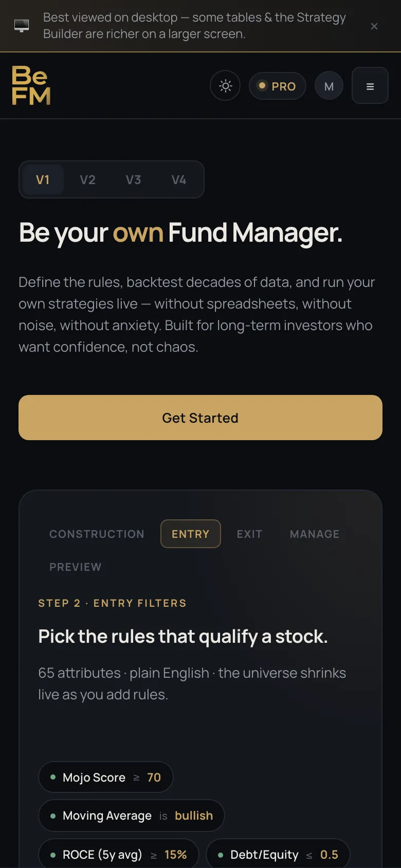
Task: Select the Mojo Score ≥ 70 filter
Action: point(106,777)
